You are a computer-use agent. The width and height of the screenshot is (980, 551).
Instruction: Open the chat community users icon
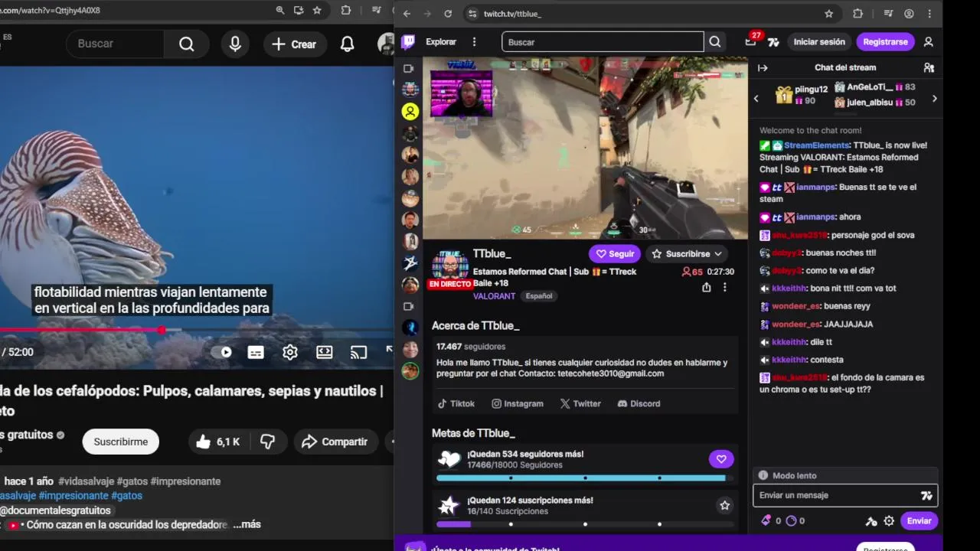click(x=929, y=67)
